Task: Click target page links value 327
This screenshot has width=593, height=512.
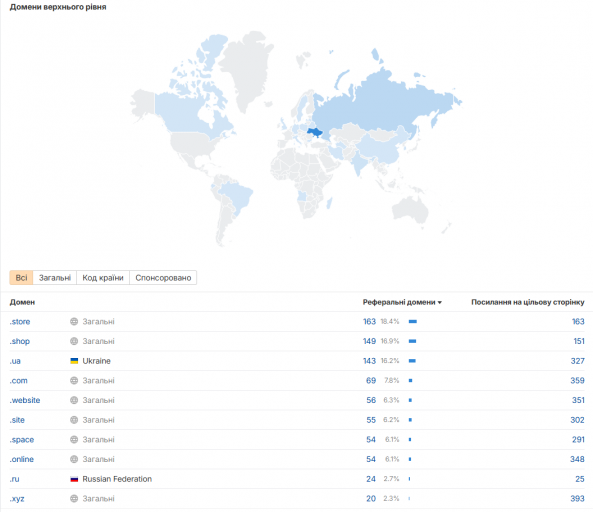Action: pyautogui.click(x=577, y=361)
